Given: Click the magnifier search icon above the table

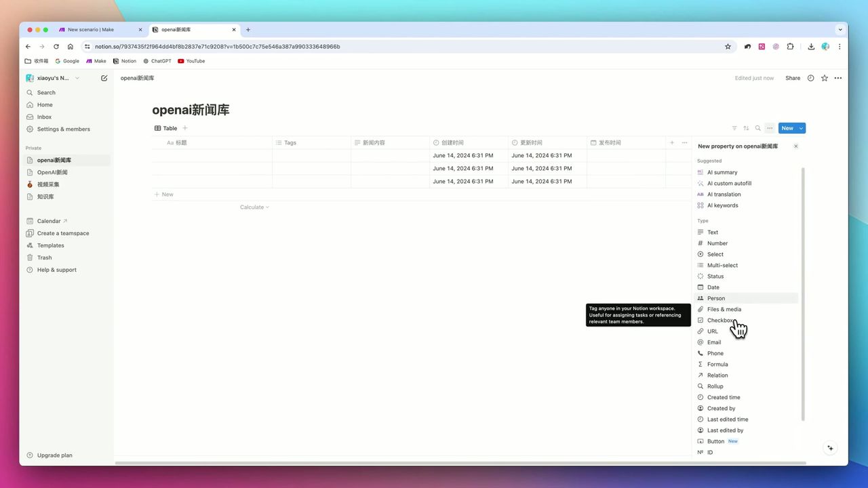Looking at the screenshot, I should pyautogui.click(x=757, y=128).
